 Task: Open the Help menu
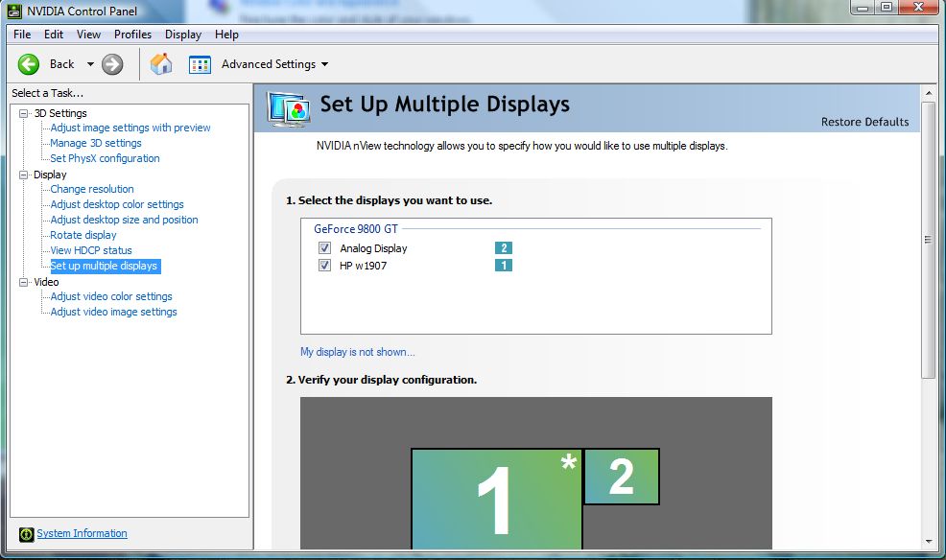click(x=226, y=35)
